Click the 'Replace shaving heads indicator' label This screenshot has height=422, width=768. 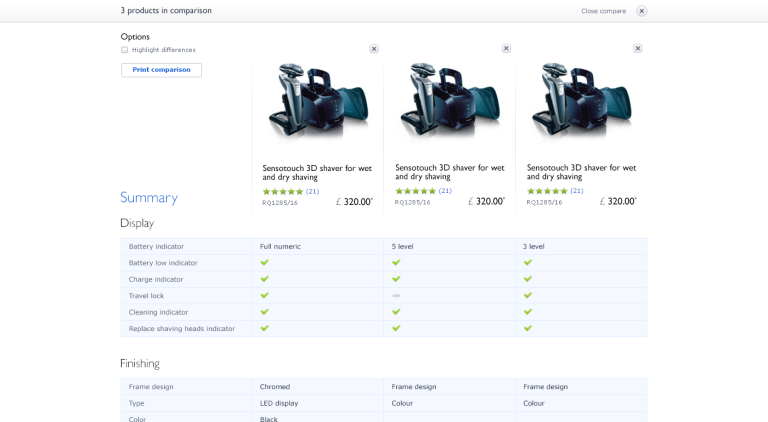pos(182,328)
